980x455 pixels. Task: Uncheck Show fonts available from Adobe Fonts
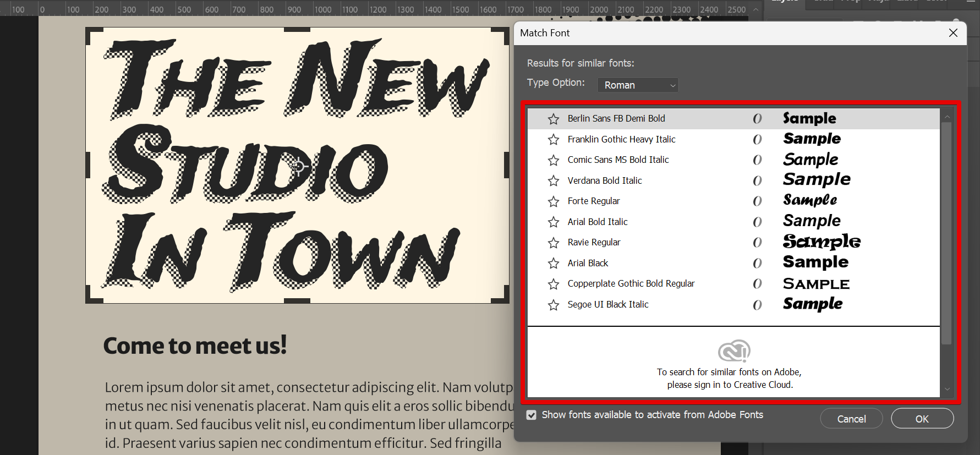(x=532, y=415)
